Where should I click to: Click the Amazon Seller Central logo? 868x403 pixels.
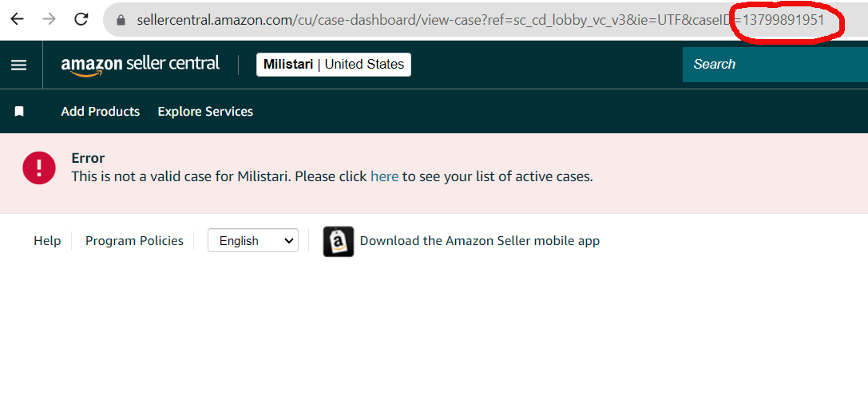coord(140,65)
